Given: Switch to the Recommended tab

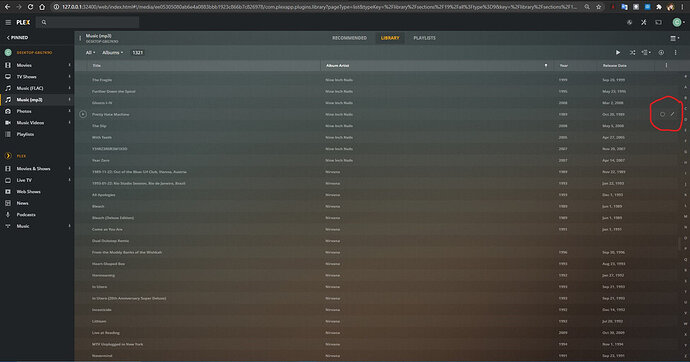Looking at the screenshot, I should (349, 38).
